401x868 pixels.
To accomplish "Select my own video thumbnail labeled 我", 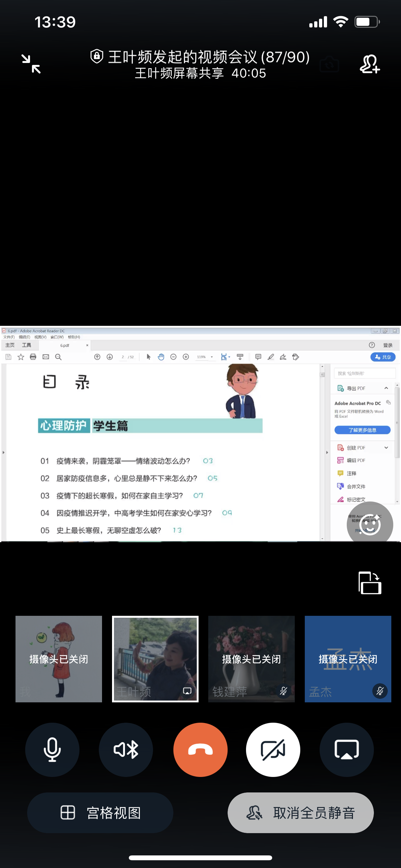I will pyautogui.click(x=59, y=659).
